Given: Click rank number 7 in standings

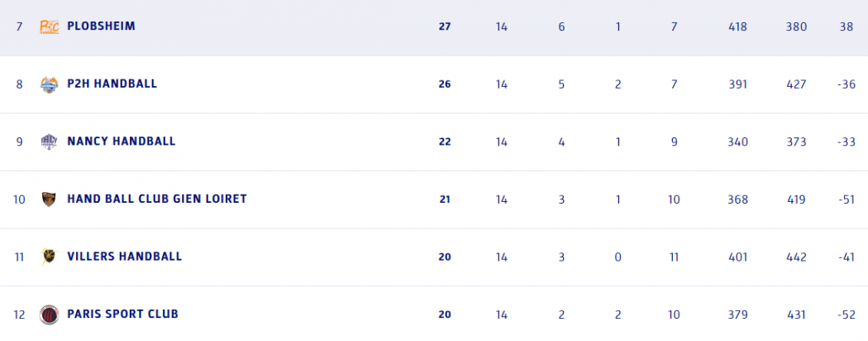Looking at the screenshot, I should click(x=19, y=26).
